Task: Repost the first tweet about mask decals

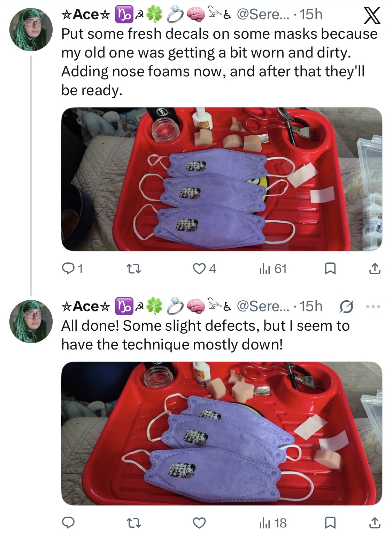Action: pyautogui.click(x=133, y=269)
